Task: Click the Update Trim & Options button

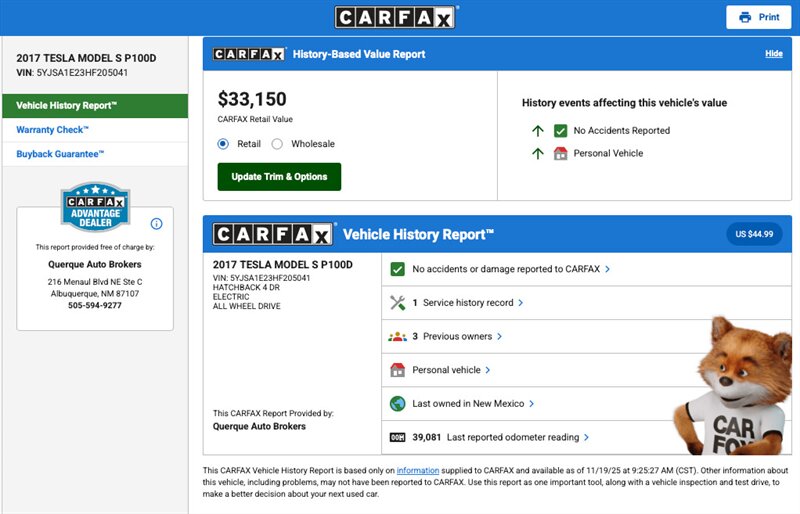Action: click(279, 177)
